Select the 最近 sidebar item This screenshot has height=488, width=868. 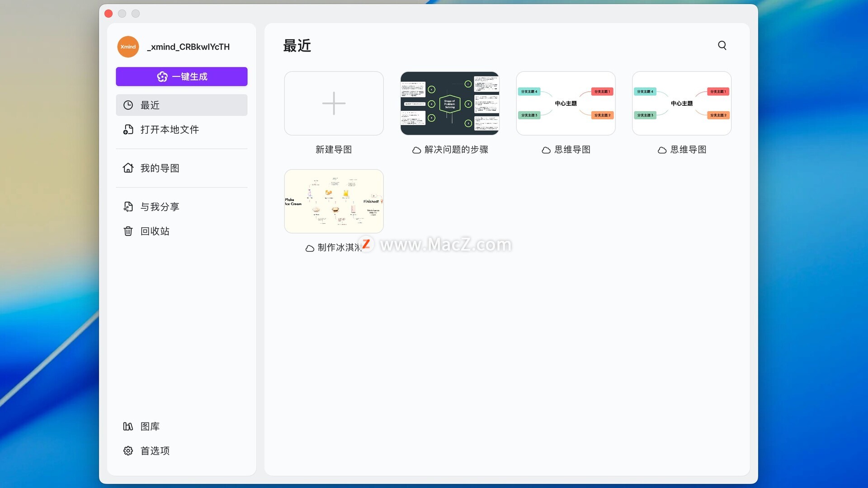click(181, 105)
